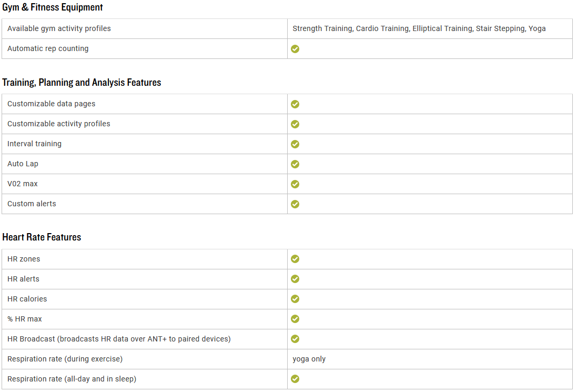Click the Custom alerts checkmark icon
The image size is (577, 392).
pos(295,204)
